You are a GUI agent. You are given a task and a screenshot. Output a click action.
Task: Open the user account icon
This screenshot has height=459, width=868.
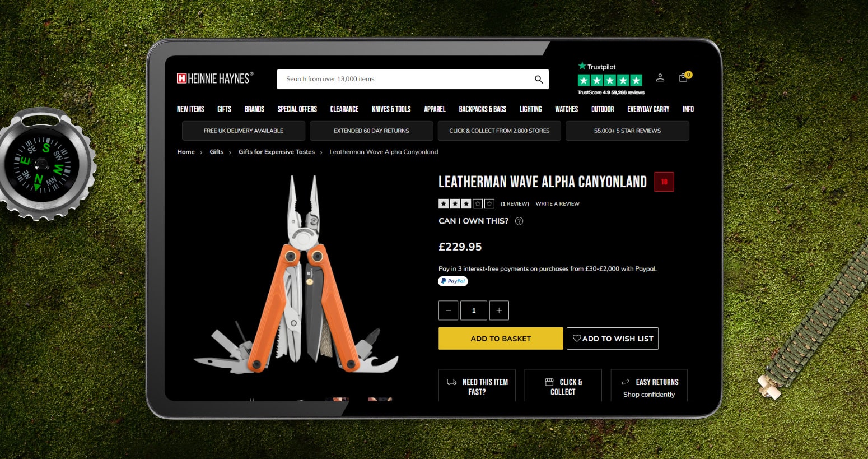(x=660, y=78)
